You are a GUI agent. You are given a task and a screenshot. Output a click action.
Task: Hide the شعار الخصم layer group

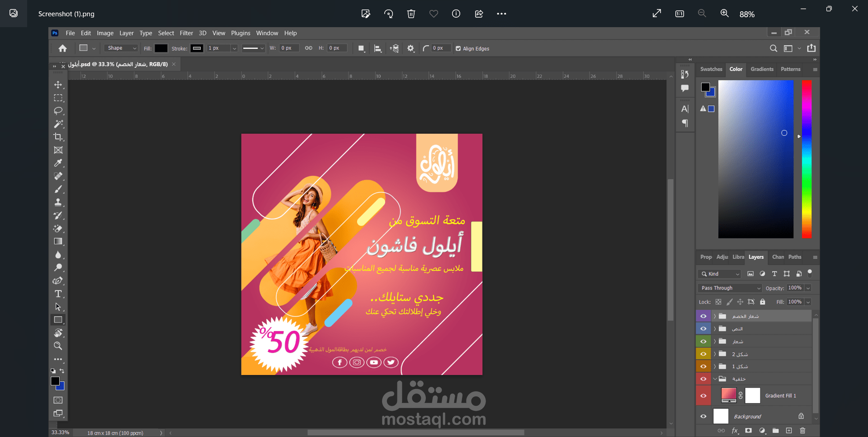point(703,316)
